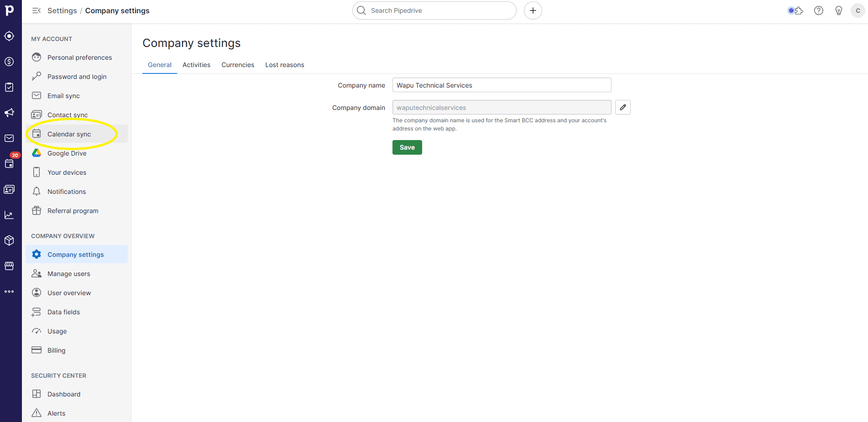Image resolution: width=868 pixels, height=422 pixels.
Task: Open Mail envelope icon in navigation bar
Action: click(9, 138)
